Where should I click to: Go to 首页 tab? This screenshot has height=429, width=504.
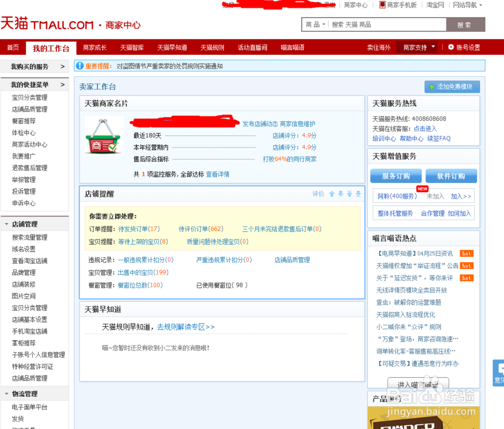[x=13, y=47]
